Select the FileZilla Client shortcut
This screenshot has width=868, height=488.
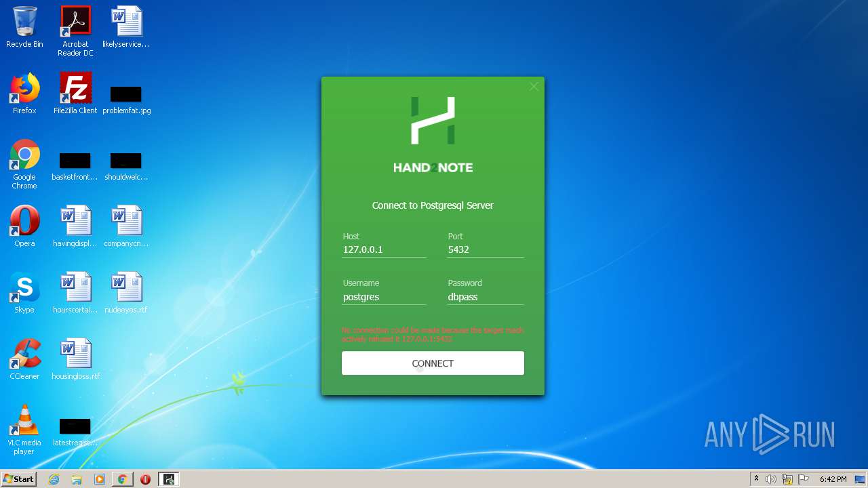[x=75, y=94]
